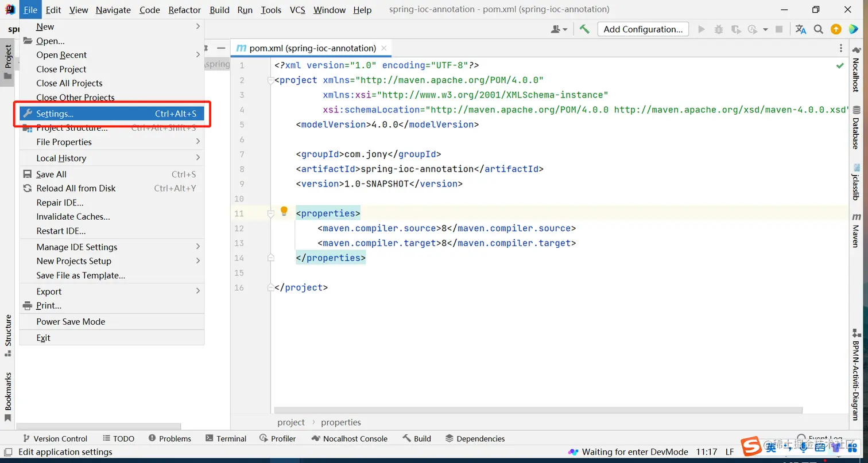Collapse the properties fold marker at line 11
Image resolution: width=868 pixels, height=463 pixels.
click(x=271, y=213)
